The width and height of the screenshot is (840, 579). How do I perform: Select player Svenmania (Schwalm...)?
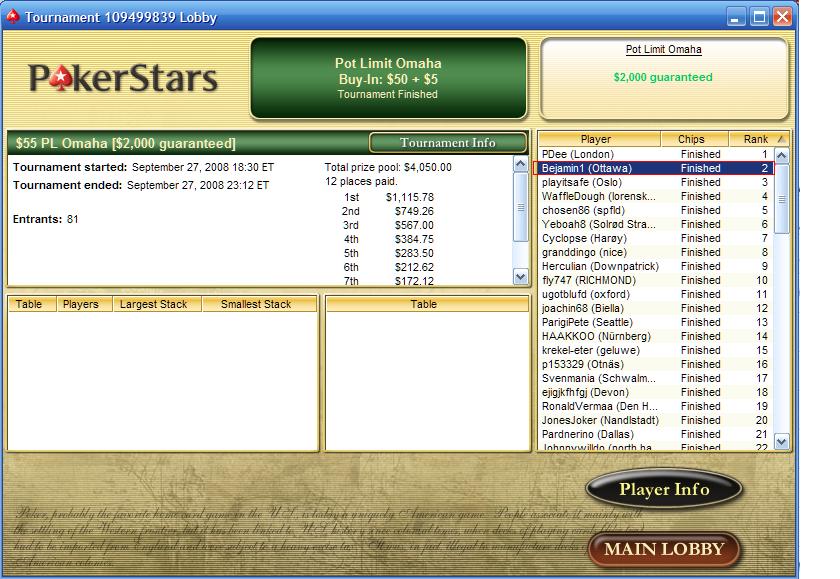[x=655, y=378]
